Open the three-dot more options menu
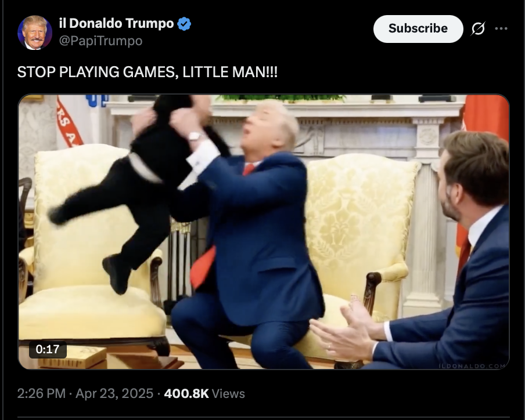This screenshot has width=525, height=420. point(501,28)
